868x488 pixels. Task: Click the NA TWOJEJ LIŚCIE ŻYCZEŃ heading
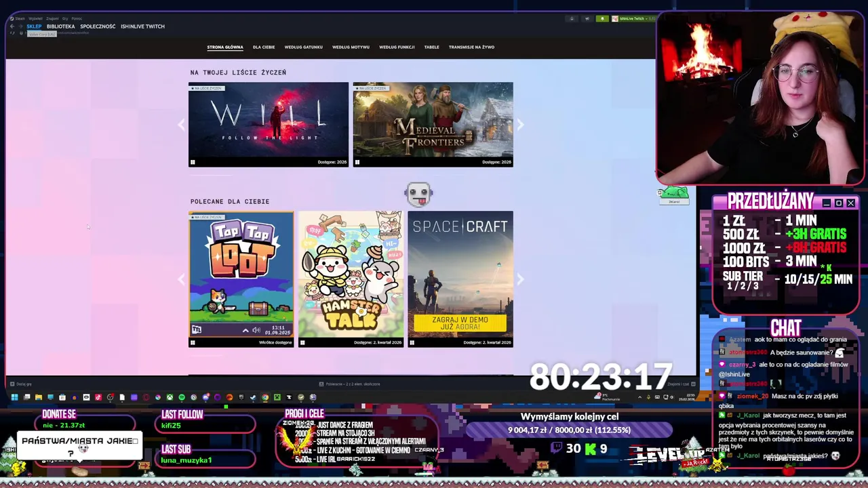coord(238,73)
